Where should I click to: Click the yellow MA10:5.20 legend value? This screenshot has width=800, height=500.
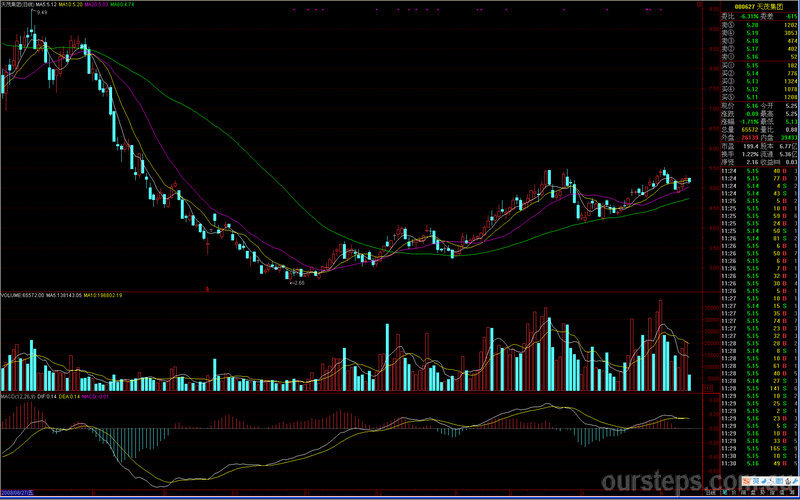(x=70, y=4)
